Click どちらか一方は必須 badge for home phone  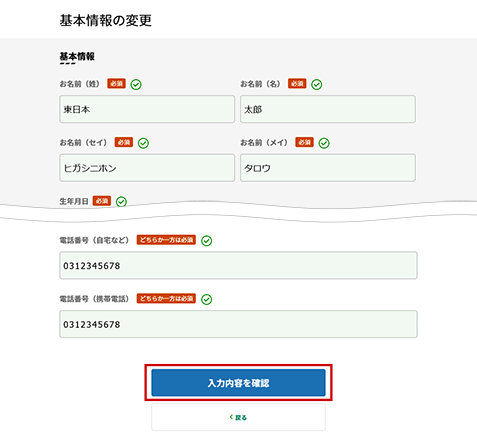(166, 240)
